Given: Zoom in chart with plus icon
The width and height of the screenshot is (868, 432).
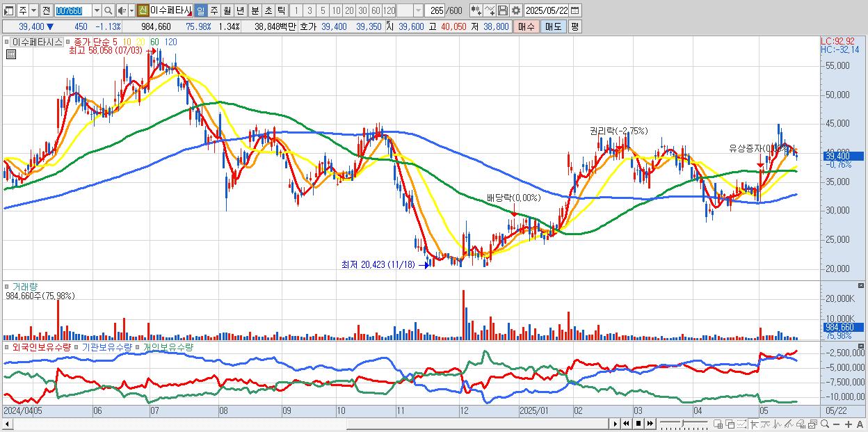Looking at the screenshot, I should click(848, 424).
